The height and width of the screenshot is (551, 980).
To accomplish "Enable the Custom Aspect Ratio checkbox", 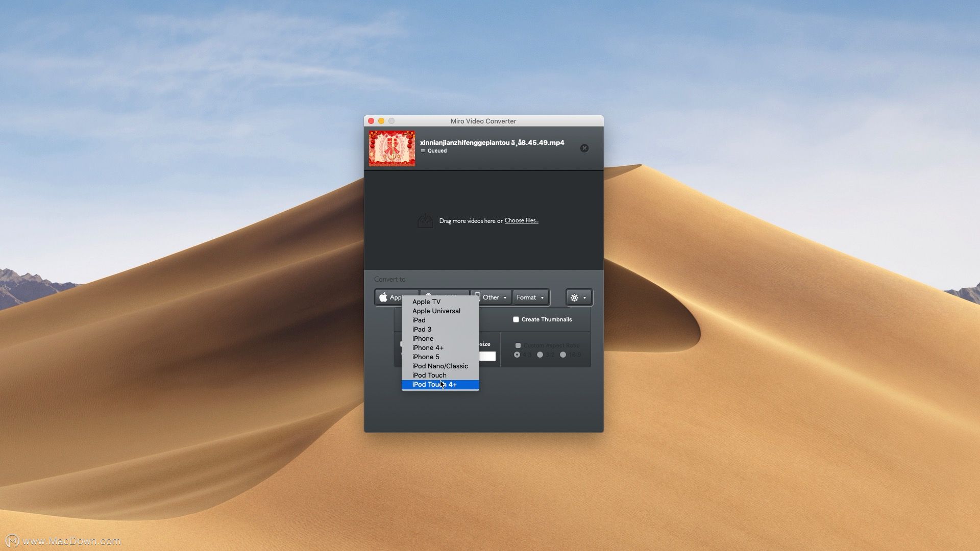I will pos(518,345).
